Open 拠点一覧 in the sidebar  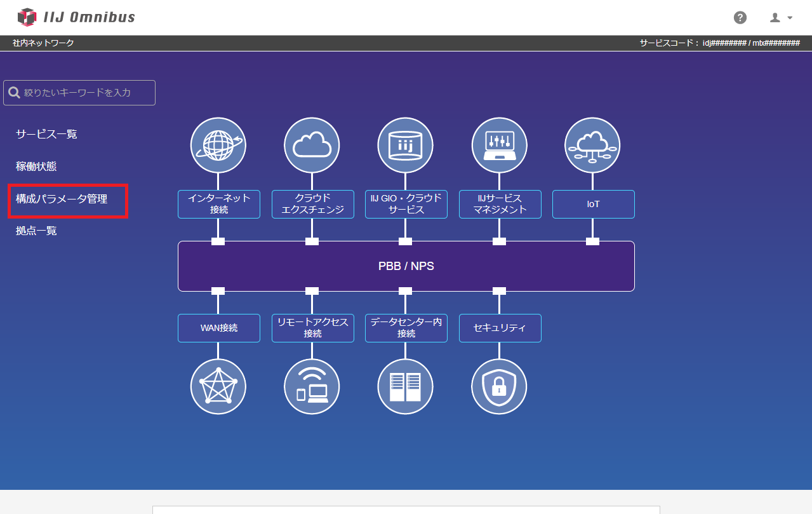point(36,231)
